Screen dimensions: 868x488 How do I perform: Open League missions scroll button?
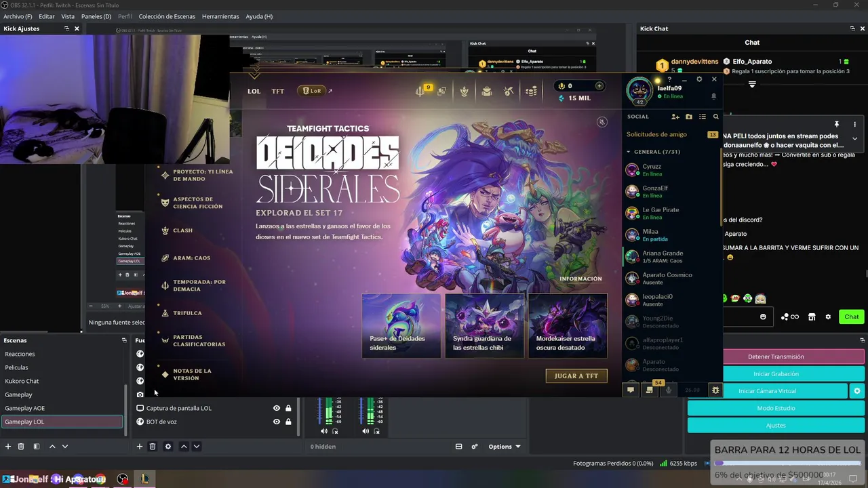(650, 390)
